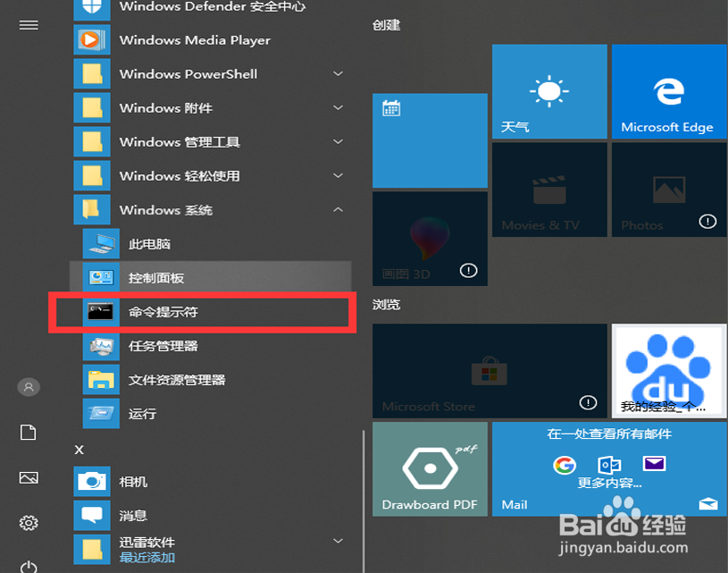Open the Settings gear icon
This screenshot has width=728, height=573.
coord(29,523)
